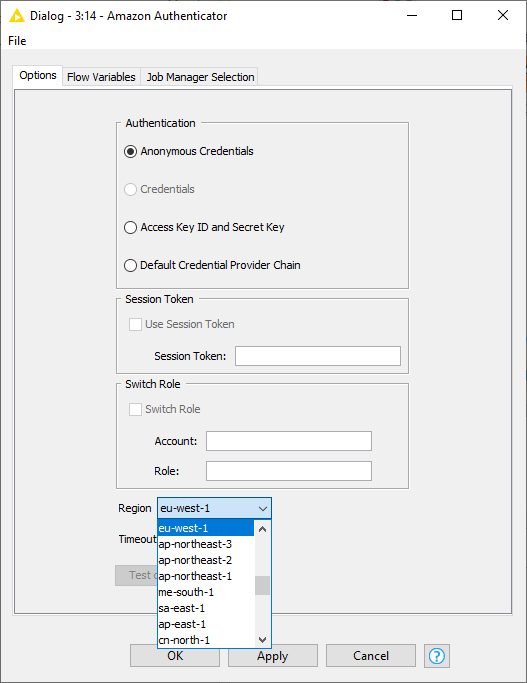Open the help question mark button
This screenshot has height=683, width=527.
pyautogui.click(x=437, y=656)
